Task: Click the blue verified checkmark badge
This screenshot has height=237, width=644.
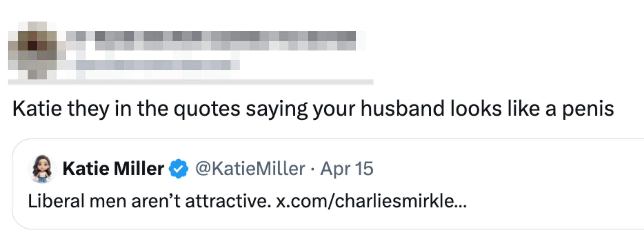Action: coord(179,169)
